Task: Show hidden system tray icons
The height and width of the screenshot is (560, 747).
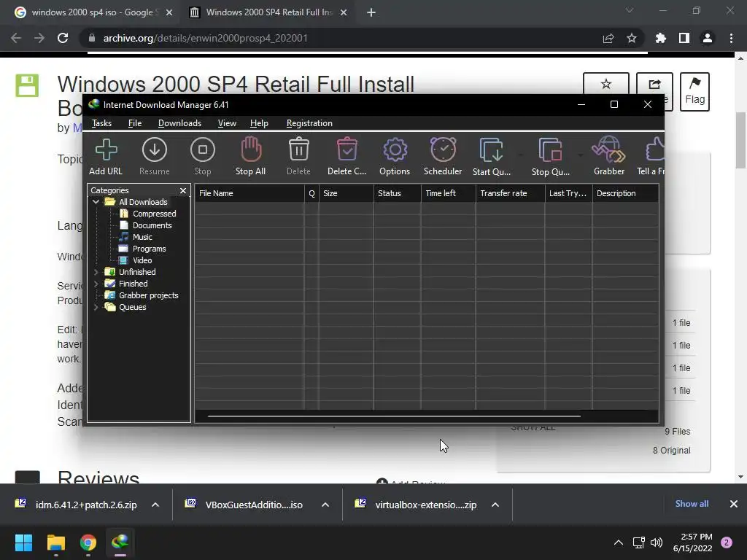Action: (619, 542)
